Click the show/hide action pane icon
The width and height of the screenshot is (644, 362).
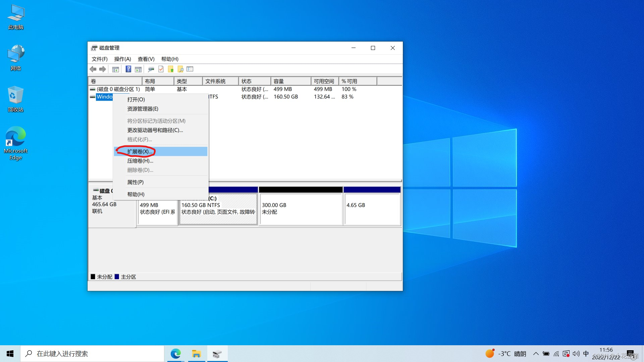pos(138,69)
